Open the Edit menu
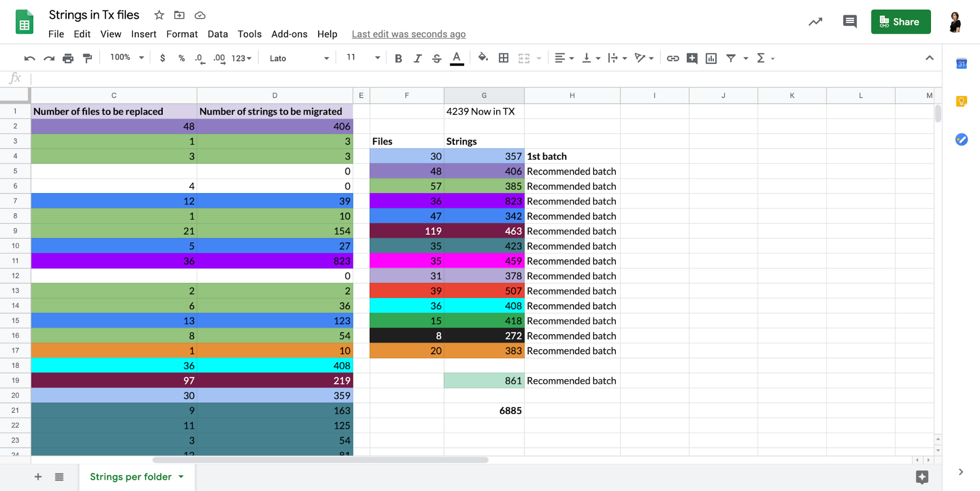This screenshot has width=980, height=491. point(82,34)
